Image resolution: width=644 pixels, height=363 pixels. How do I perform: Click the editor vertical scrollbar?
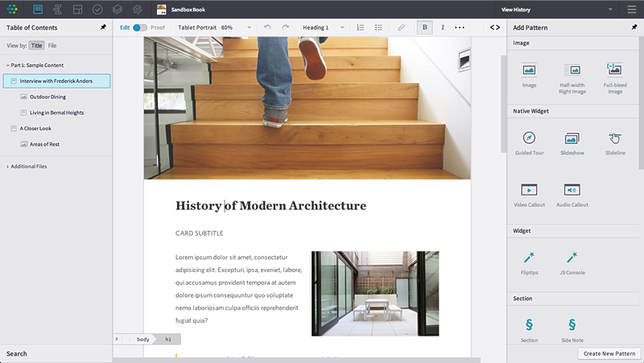[504, 104]
